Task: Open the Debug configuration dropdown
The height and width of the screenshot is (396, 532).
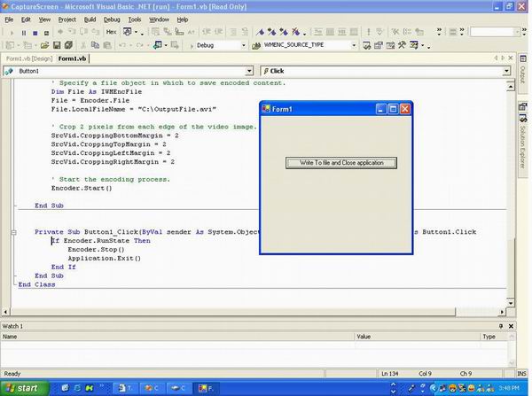Action: click(243, 45)
